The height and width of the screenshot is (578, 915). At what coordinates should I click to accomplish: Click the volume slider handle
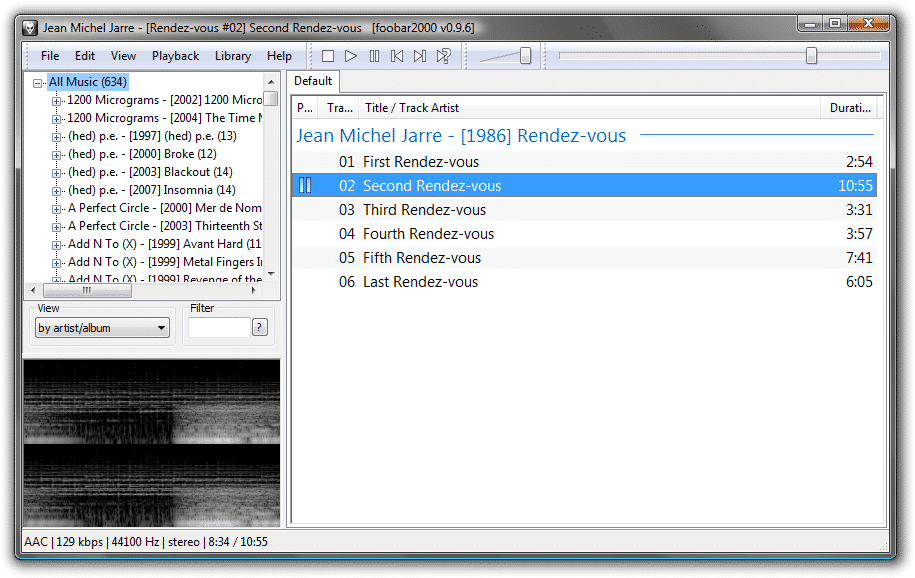pos(524,56)
